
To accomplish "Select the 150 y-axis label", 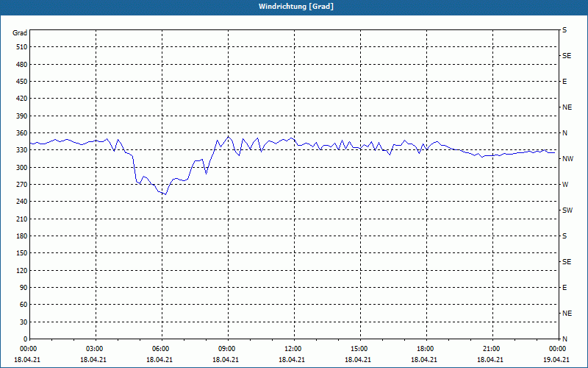I will pos(21,253).
